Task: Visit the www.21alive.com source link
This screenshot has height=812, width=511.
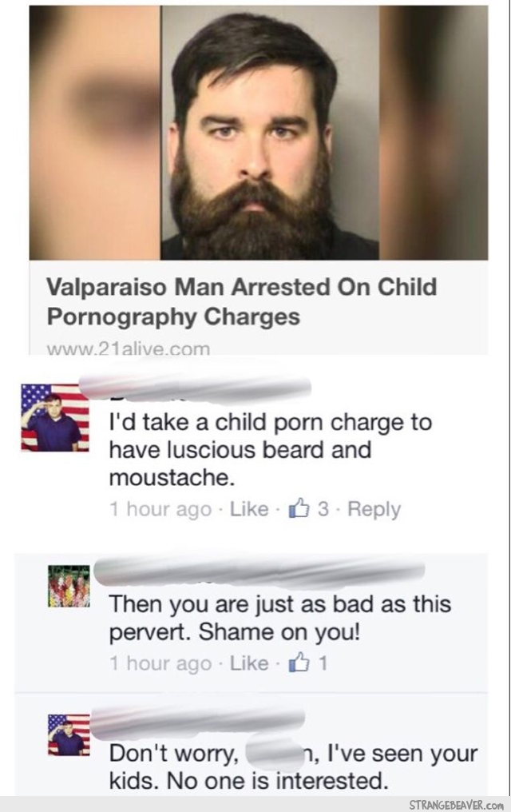Action: click(x=129, y=348)
